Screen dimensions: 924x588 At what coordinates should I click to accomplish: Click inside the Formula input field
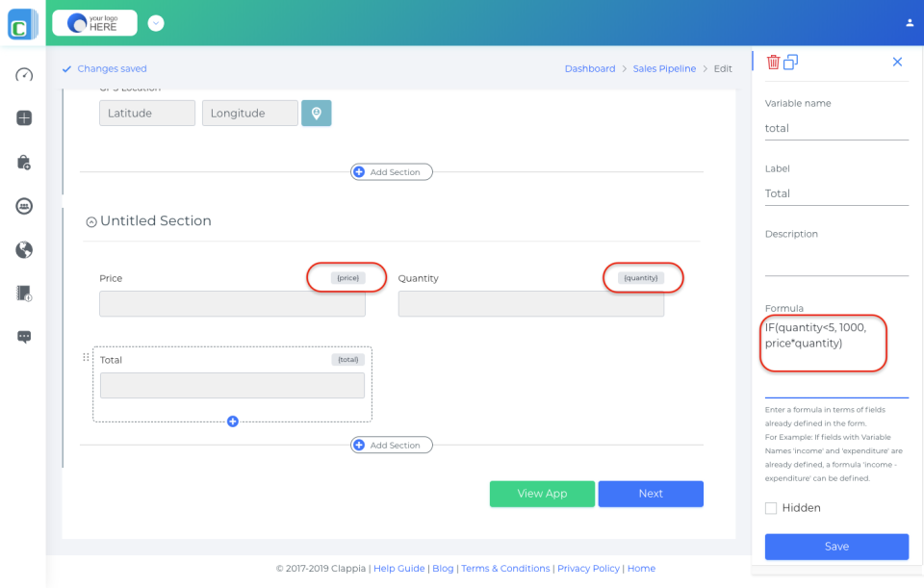click(x=823, y=342)
